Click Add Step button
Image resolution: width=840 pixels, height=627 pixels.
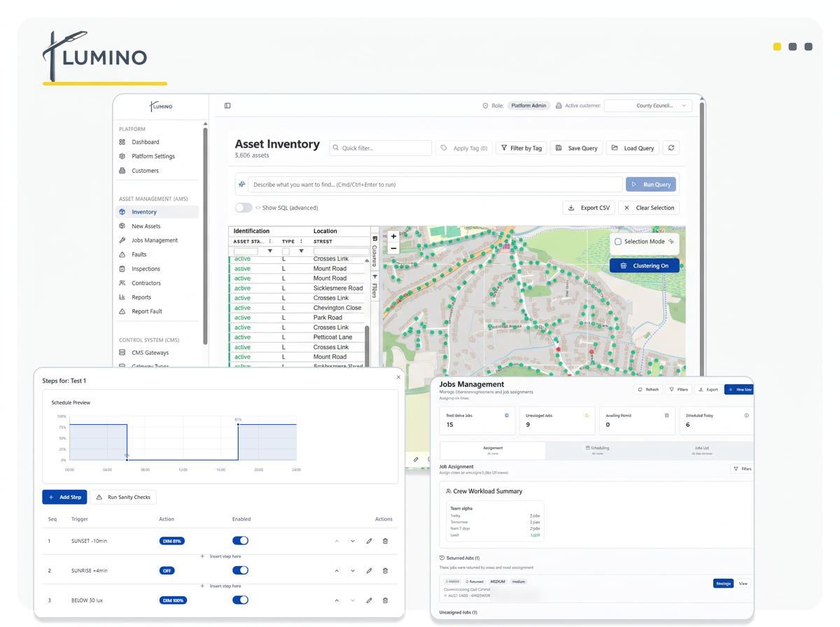tap(64, 497)
